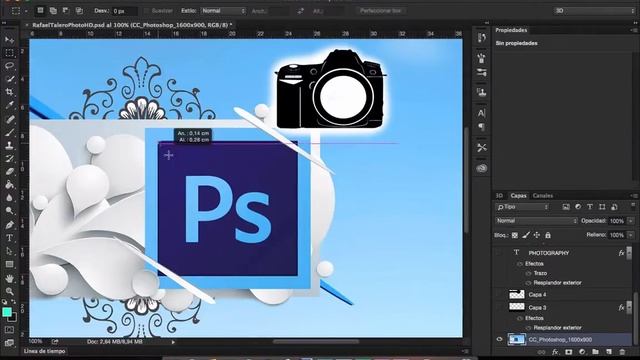Viewport: 640px width, 360px height.
Task: Toggle Trazo effect visibility on PHOTOGRAPHY
Action: click(529, 273)
